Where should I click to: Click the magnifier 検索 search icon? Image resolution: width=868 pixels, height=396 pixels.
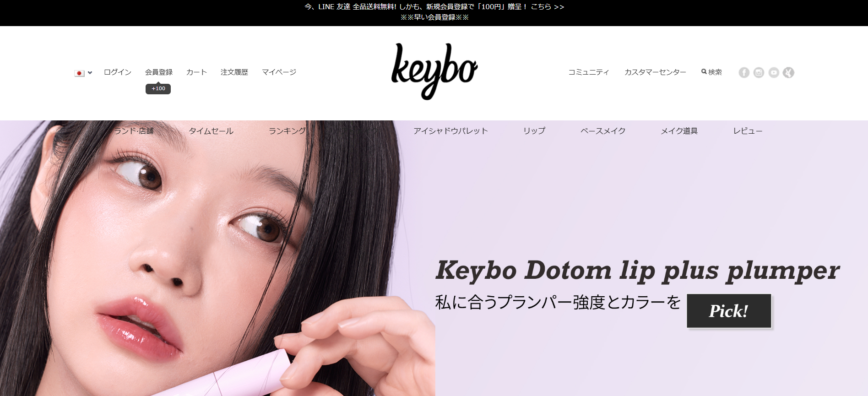pos(711,72)
